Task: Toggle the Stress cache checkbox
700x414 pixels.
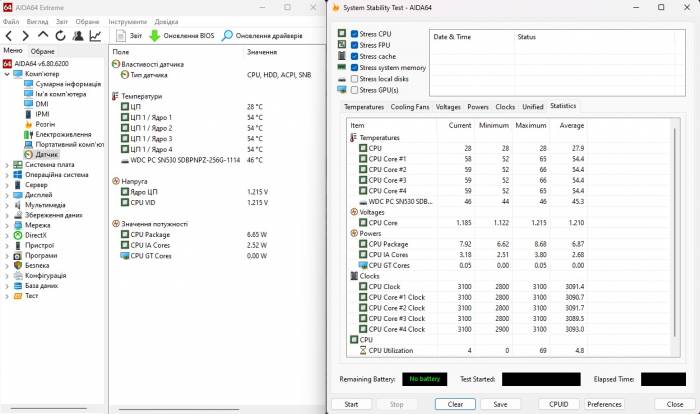Action: [354, 56]
